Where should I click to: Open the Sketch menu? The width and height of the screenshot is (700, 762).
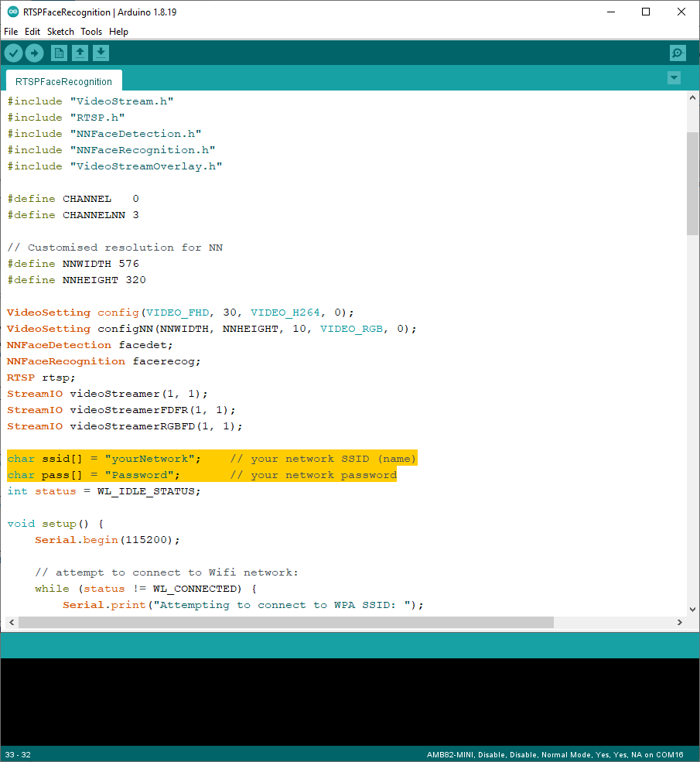click(60, 32)
